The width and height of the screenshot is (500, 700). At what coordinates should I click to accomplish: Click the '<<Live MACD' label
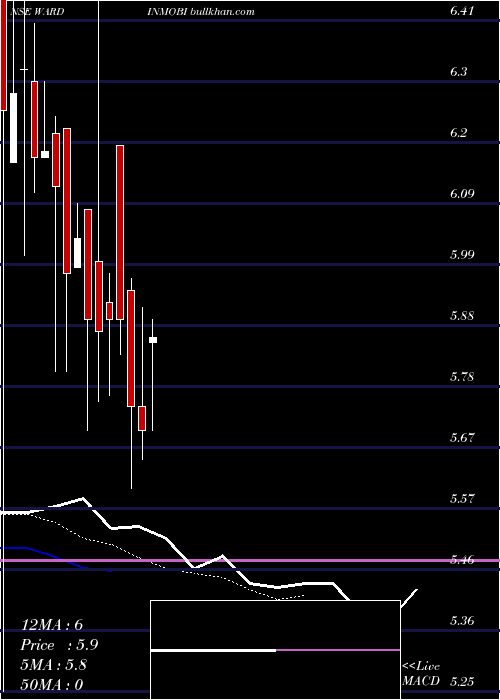coord(421,674)
